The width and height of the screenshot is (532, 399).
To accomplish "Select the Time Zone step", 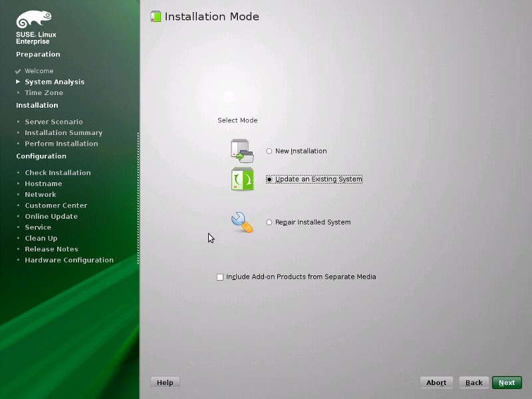I will [x=42, y=92].
